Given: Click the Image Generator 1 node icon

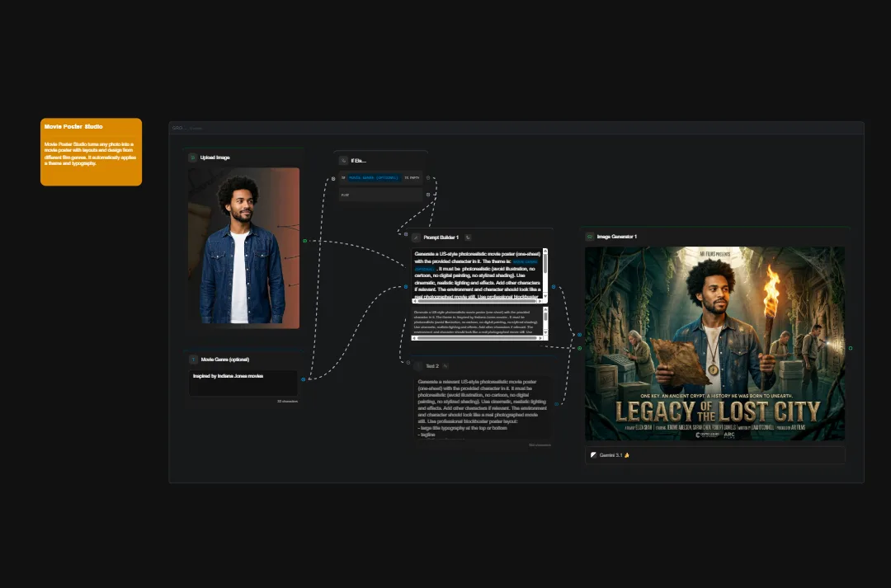Looking at the screenshot, I should (x=589, y=237).
